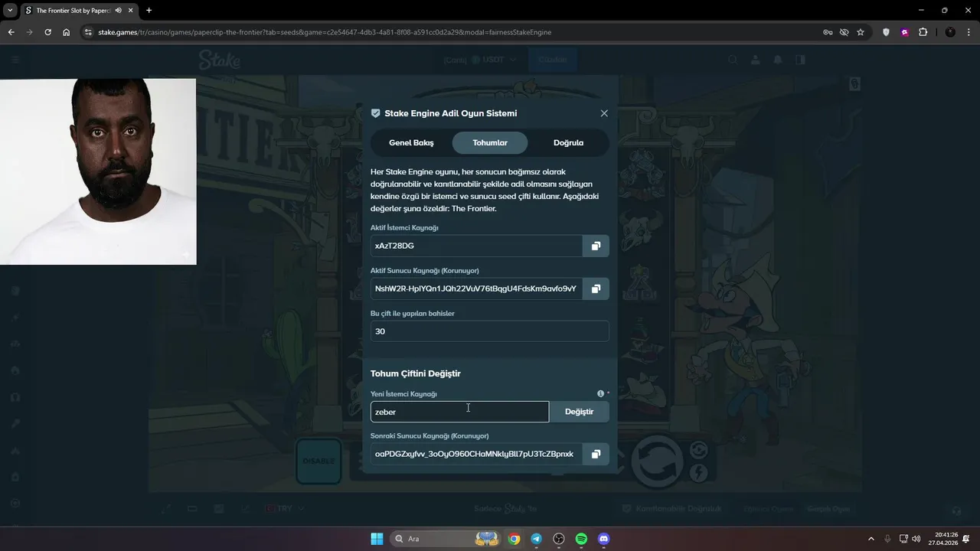Click the info icon above Değiştir

pyautogui.click(x=600, y=393)
